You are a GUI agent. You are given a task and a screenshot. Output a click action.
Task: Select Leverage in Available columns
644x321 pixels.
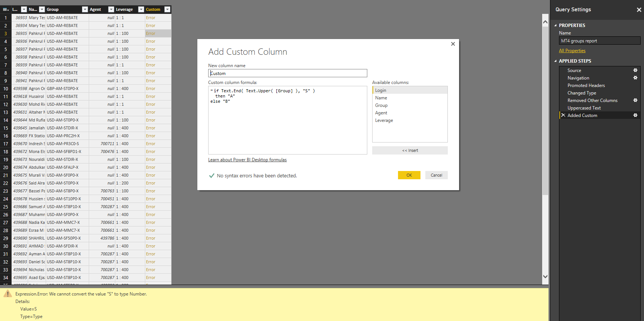[410, 120]
